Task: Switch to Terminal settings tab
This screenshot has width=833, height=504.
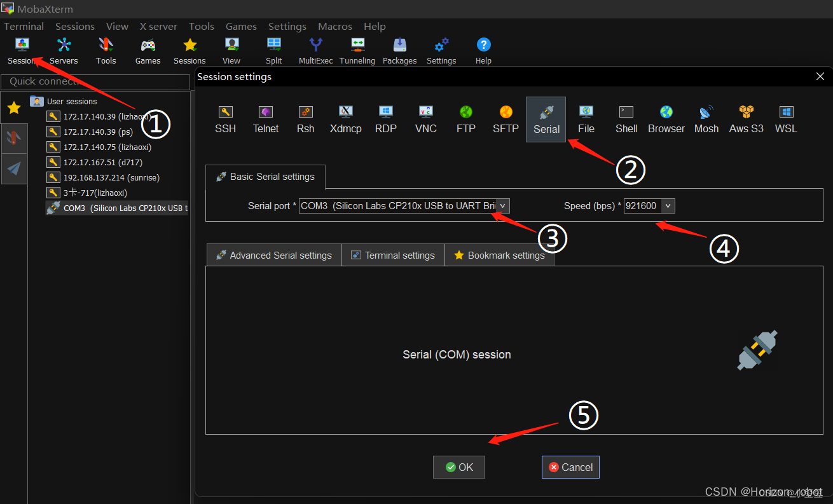Action: click(393, 255)
